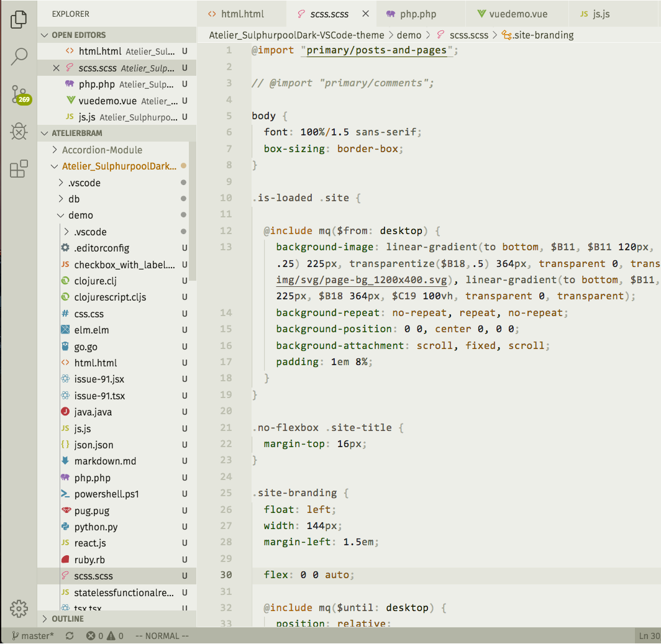Close scss.scss in Open Editors list
Viewport: 661px width, 644px height.
click(57, 68)
